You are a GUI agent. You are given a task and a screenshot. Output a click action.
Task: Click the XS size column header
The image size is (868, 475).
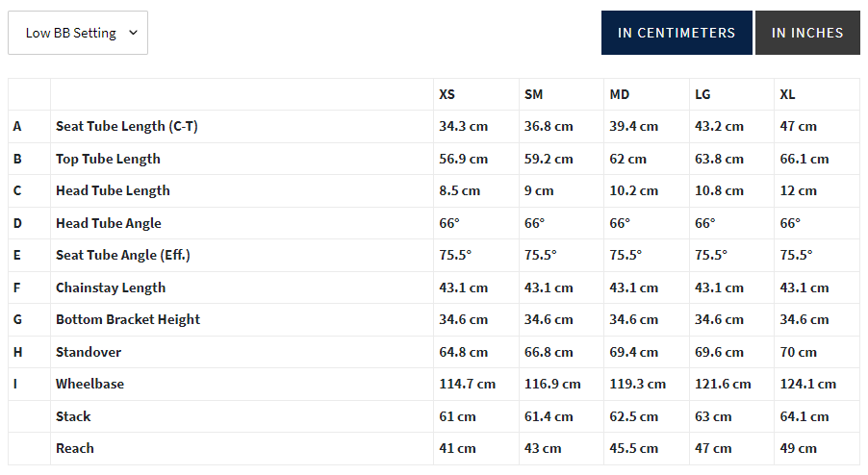click(447, 94)
